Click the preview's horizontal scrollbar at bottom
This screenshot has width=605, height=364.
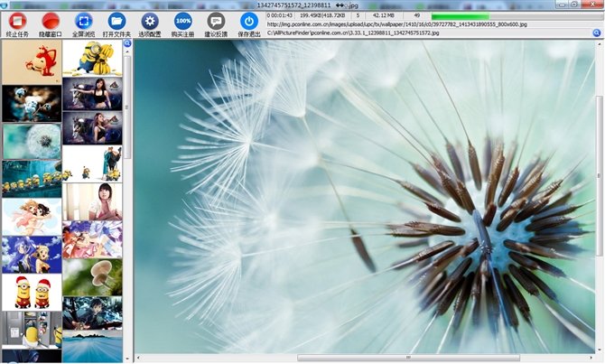click(408, 358)
